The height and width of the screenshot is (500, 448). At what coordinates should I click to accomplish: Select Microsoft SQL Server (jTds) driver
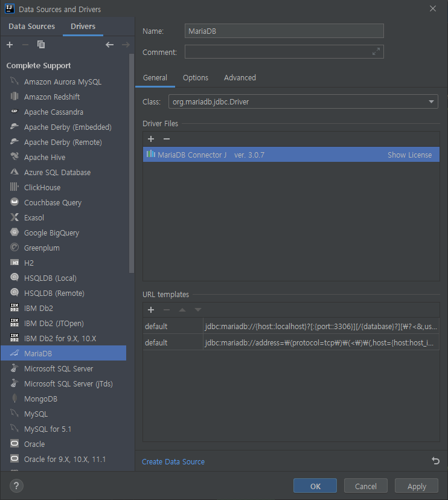click(63, 383)
